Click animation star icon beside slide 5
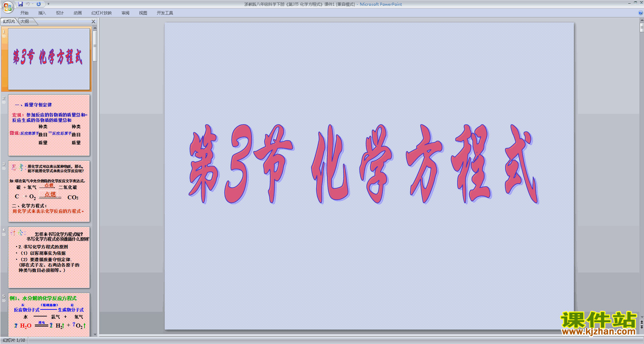This screenshot has height=344, width=644. coord(4,301)
